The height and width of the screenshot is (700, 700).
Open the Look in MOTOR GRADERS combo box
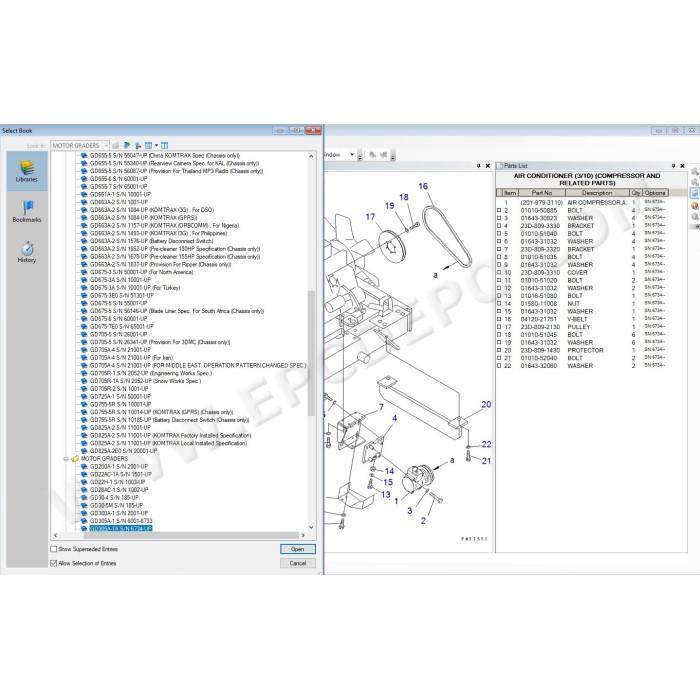click(x=80, y=146)
